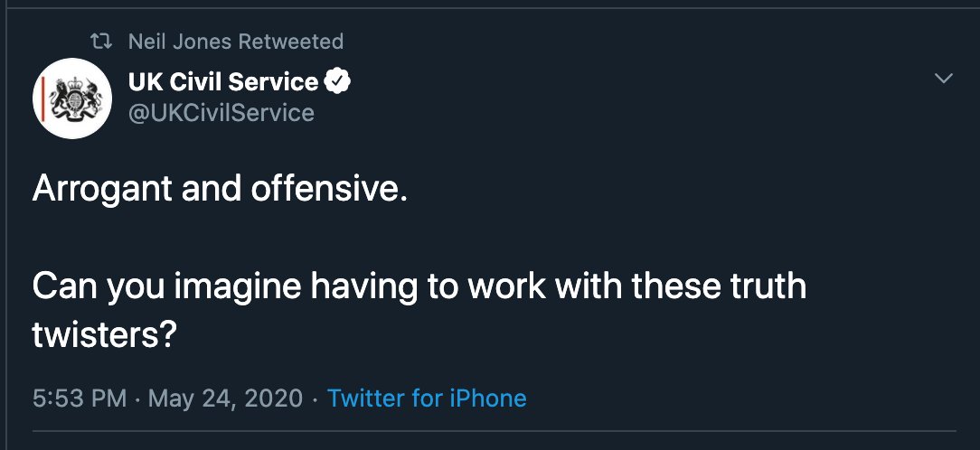Image resolution: width=980 pixels, height=450 pixels.
Task: Visit the @UKCivilService handle
Action: tap(221, 113)
